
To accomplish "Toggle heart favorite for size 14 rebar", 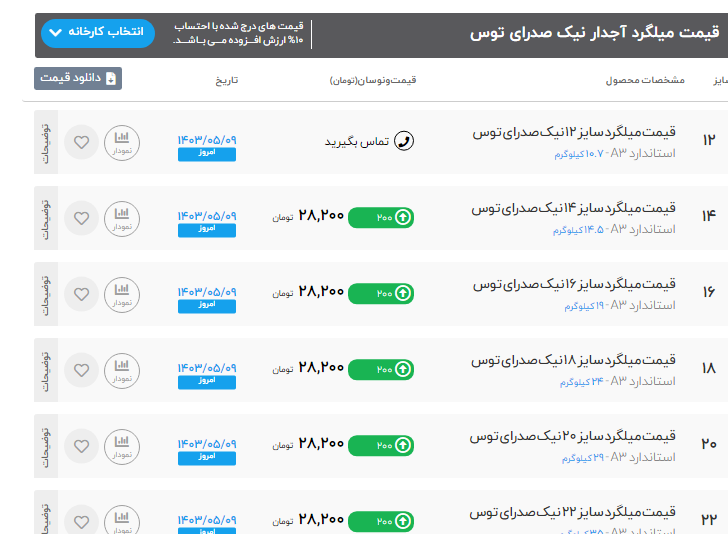I will 82,217.
